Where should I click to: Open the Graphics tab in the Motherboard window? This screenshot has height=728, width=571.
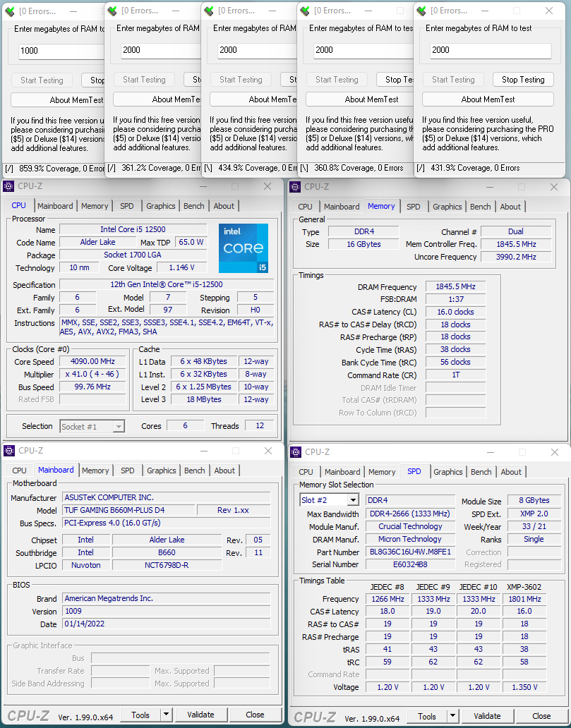click(161, 471)
